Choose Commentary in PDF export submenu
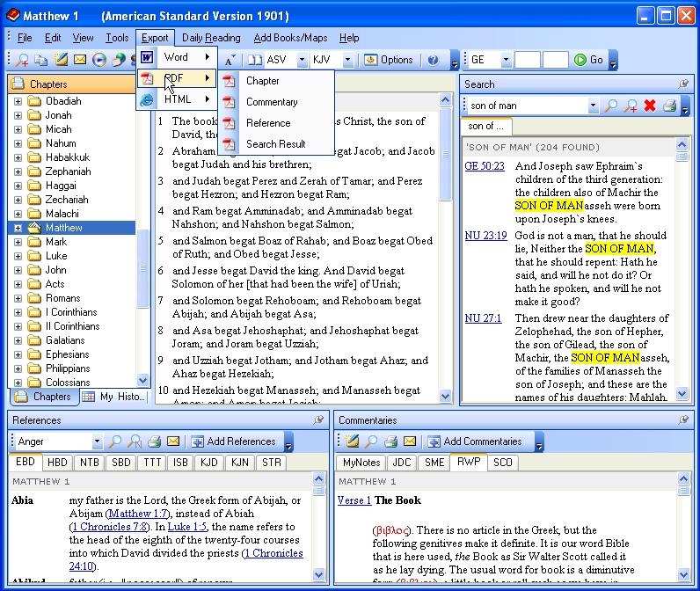The height and width of the screenshot is (591, 700). click(276, 102)
